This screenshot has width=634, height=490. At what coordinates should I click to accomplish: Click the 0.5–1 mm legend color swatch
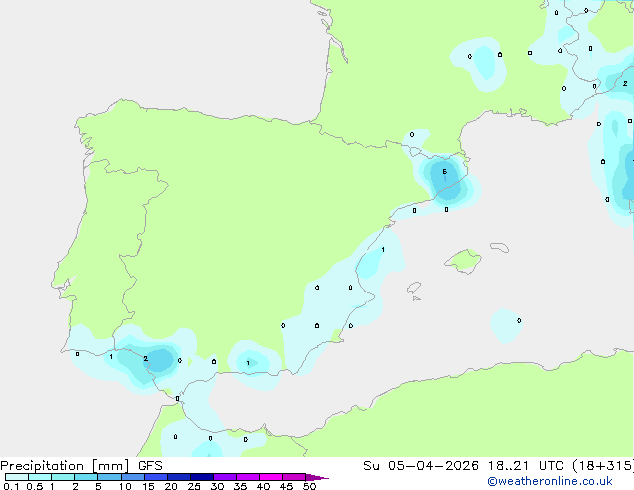[40, 477]
